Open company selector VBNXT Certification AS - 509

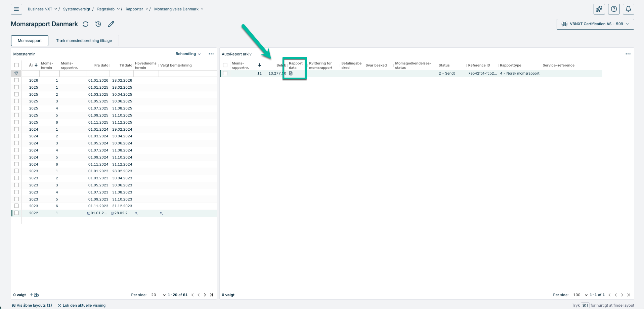(x=595, y=24)
